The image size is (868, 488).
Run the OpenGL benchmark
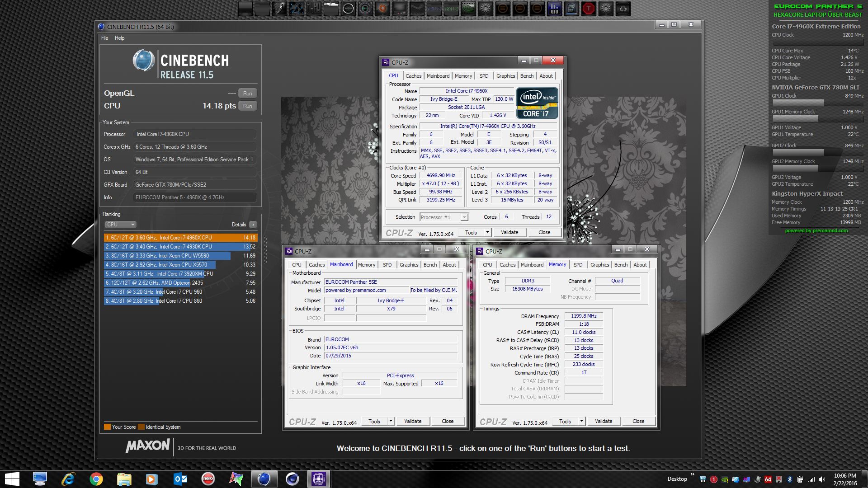247,94
